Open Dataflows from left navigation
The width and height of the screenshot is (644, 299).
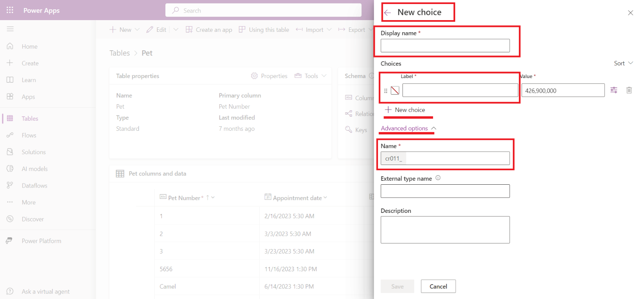(x=34, y=186)
